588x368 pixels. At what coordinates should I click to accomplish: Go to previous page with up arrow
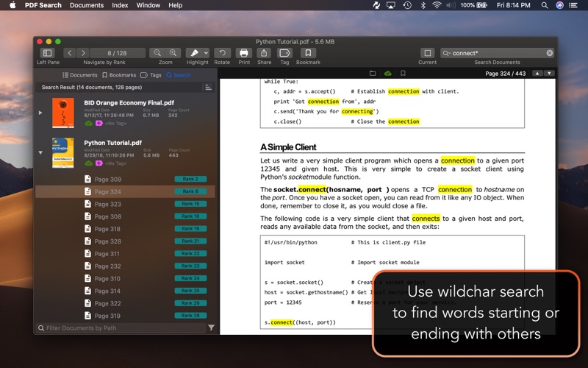537,73
